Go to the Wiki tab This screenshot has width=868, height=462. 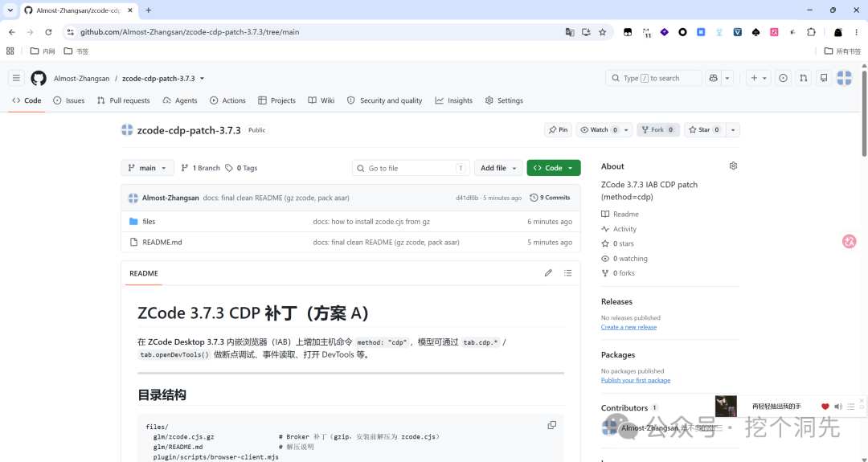tap(321, 100)
